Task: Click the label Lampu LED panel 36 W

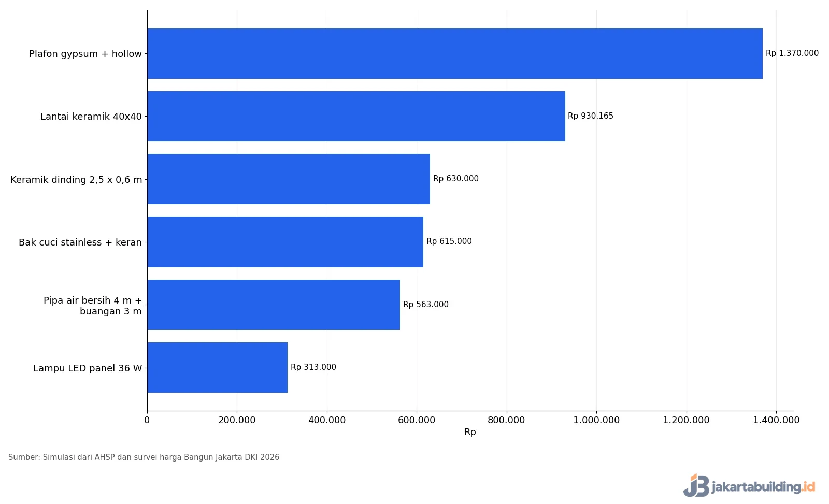Action: (88, 368)
